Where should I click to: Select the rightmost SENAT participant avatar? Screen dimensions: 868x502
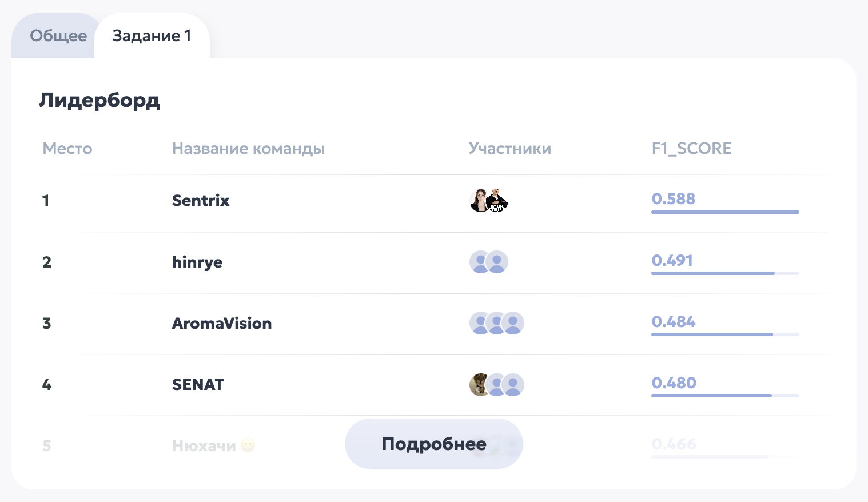[x=513, y=385]
